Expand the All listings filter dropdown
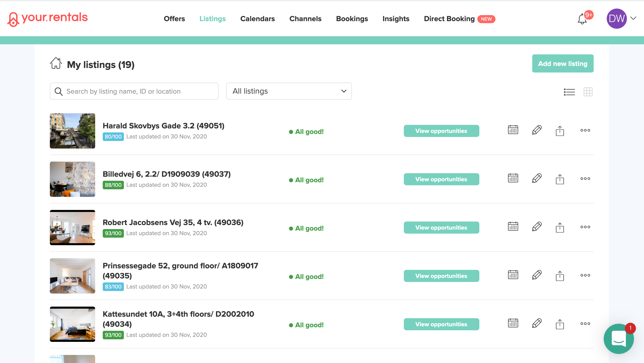This screenshot has width=644, height=363. (x=289, y=91)
